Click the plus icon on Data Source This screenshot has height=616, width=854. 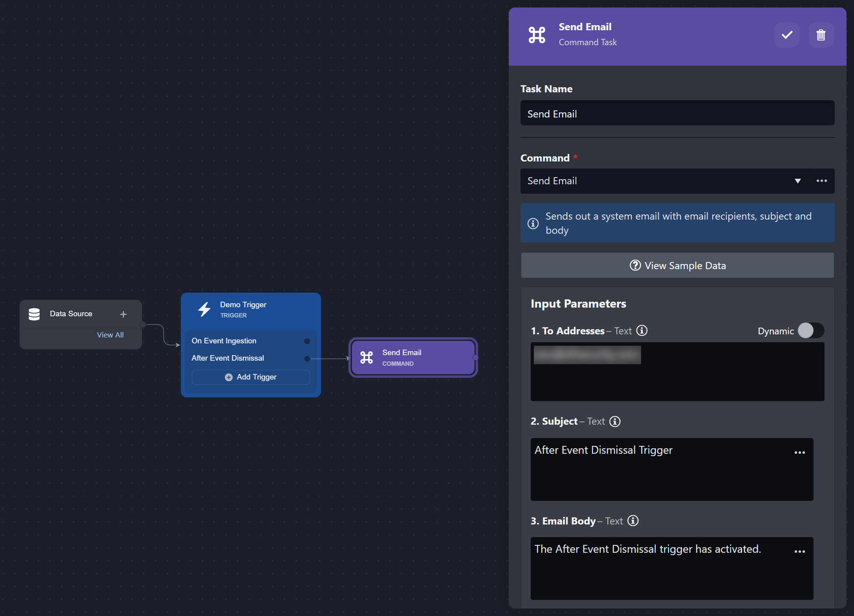pos(123,314)
